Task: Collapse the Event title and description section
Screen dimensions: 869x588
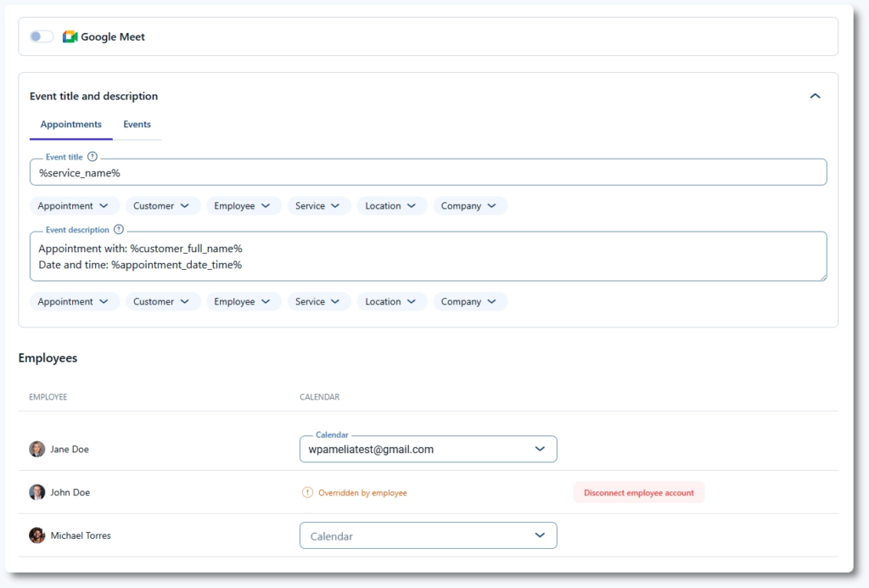Action: [815, 96]
